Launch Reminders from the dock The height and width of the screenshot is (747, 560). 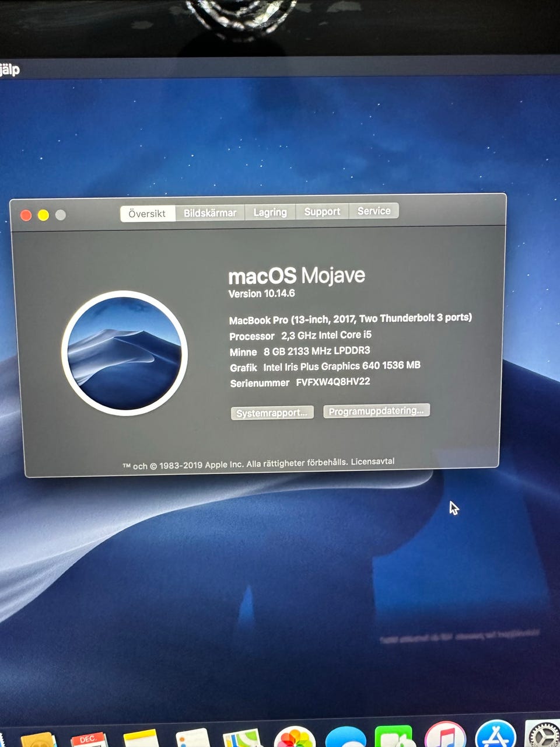192,738
